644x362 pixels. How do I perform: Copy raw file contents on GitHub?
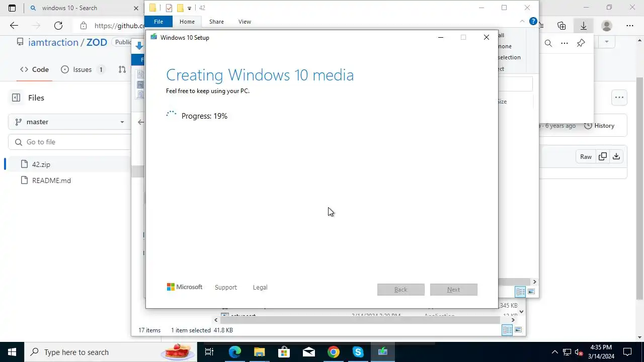(x=602, y=156)
